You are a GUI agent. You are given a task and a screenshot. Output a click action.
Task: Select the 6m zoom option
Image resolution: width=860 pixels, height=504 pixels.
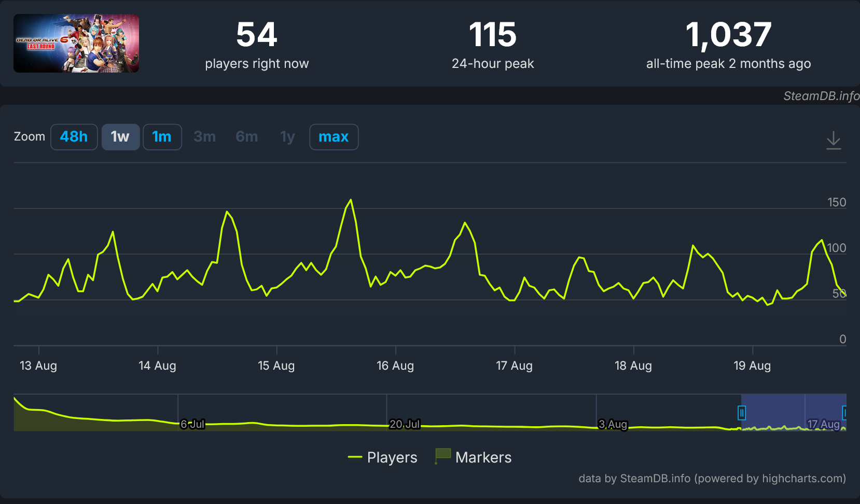coord(246,137)
